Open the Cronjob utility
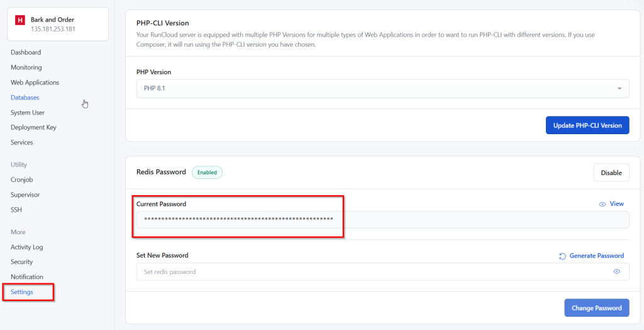The image size is (644, 330). [x=22, y=180]
